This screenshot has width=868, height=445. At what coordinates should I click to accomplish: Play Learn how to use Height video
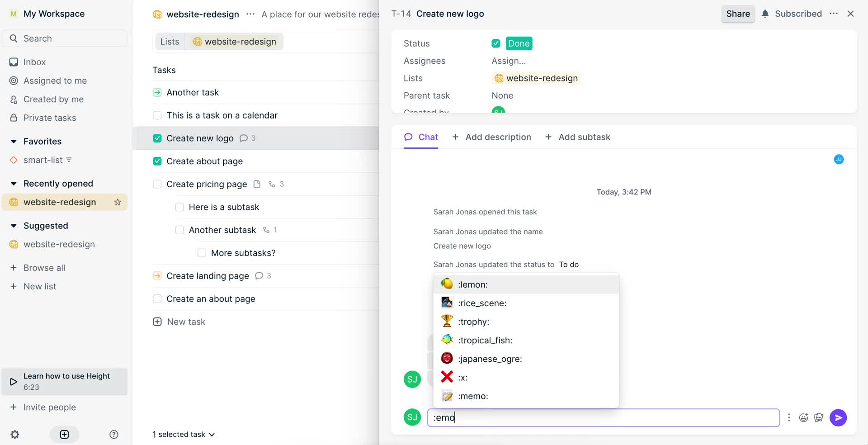click(64, 382)
